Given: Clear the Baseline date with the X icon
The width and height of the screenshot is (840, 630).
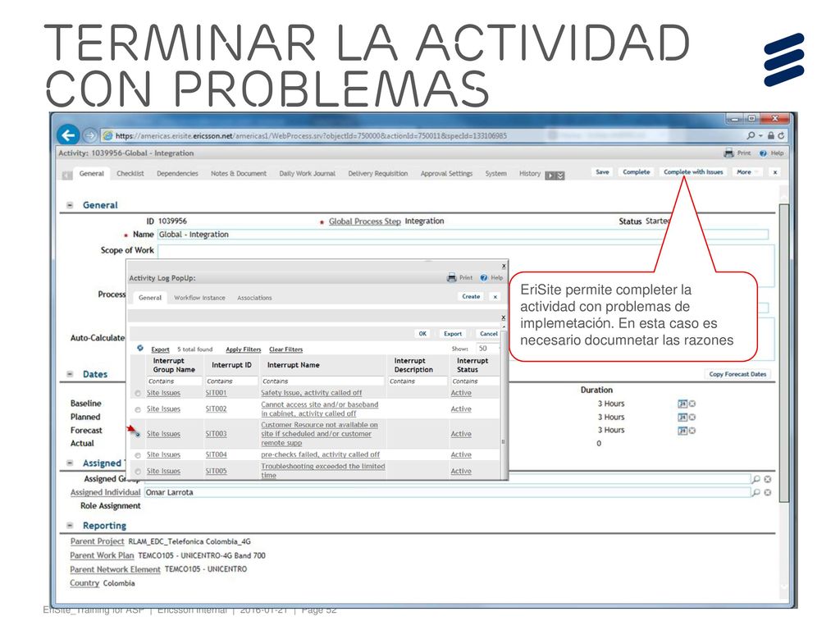Looking at the screenshot, I should (x=692, y=404).
